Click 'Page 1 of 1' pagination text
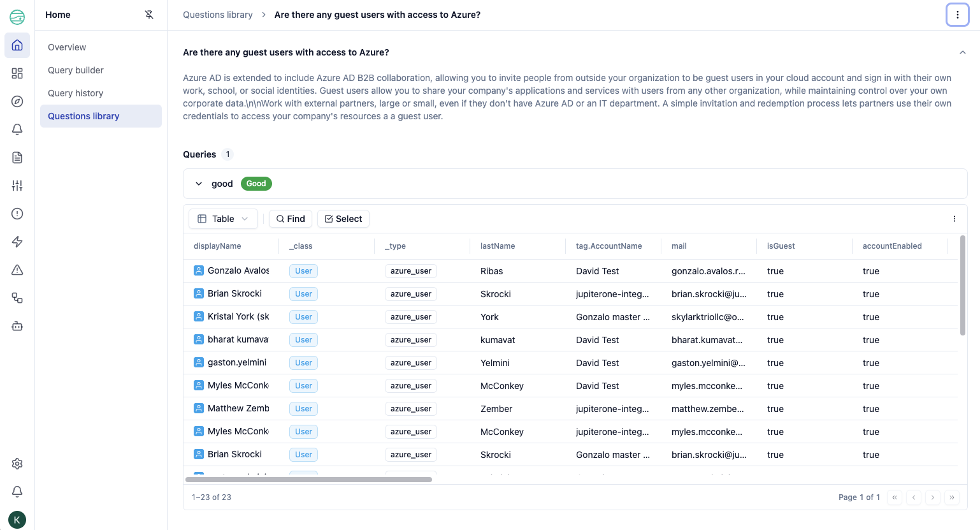 click(x=859, y=497)
